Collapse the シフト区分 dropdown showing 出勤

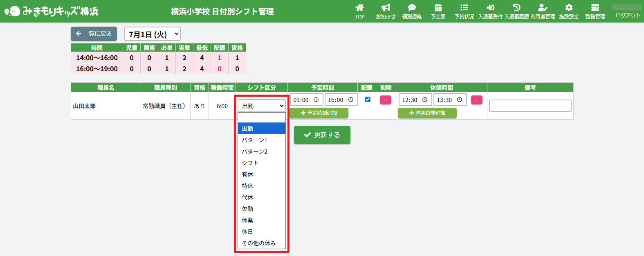click(x=262, y=106)
